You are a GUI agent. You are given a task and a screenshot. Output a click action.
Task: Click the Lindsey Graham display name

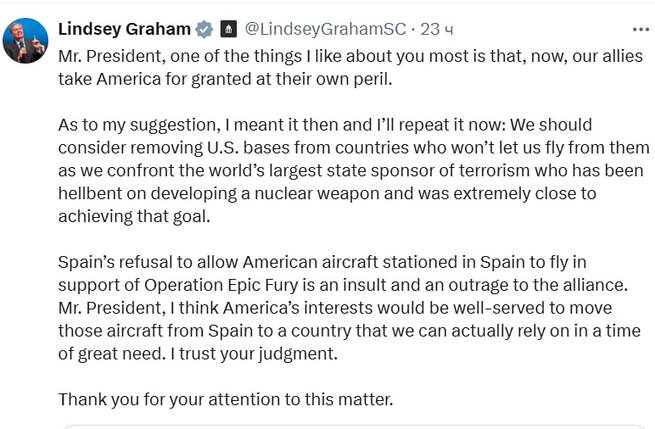coord(125,28)
